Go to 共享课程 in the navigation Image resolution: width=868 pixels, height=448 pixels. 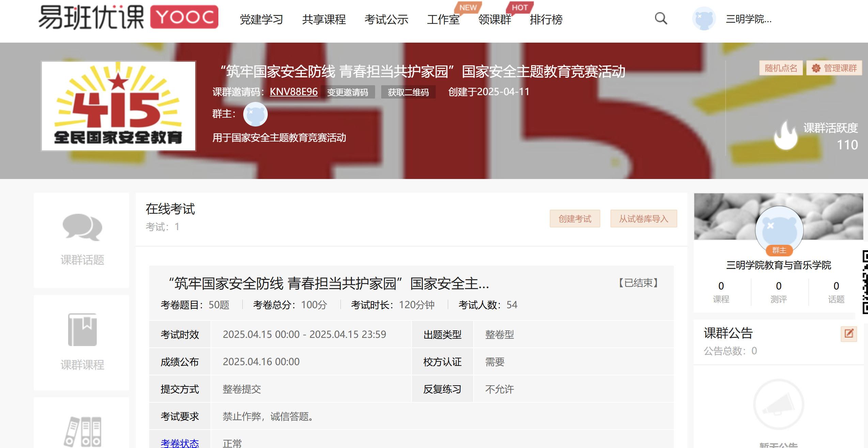[x=324, y=19]
